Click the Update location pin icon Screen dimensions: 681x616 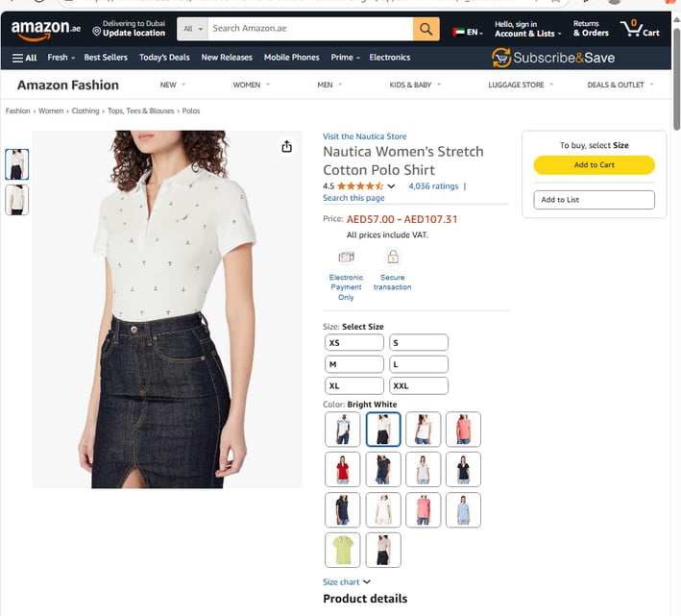[96, 32]
